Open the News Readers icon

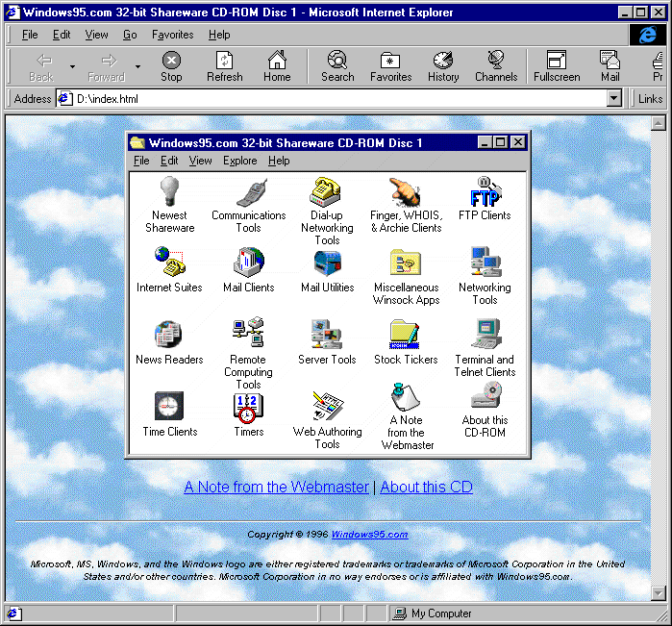tap(168, 335)
